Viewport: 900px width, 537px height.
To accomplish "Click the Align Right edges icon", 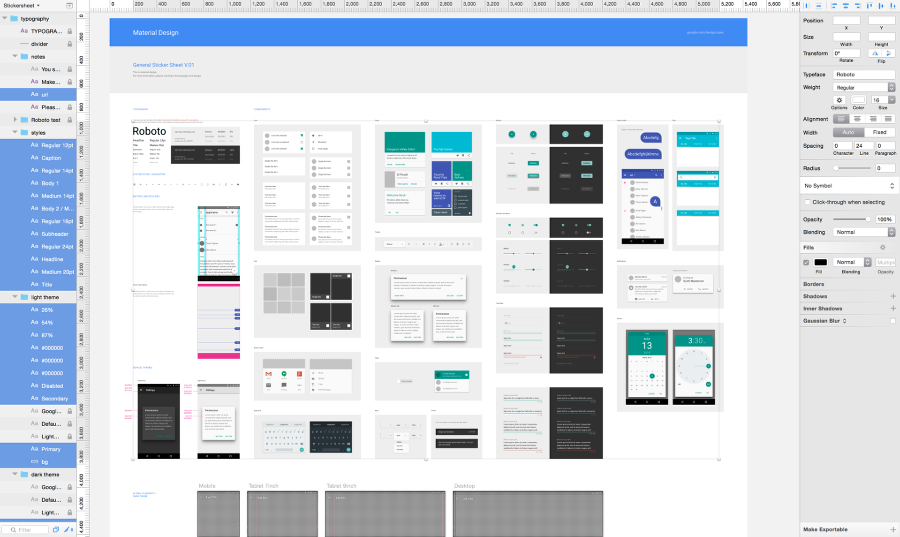I will coord(857,6).
